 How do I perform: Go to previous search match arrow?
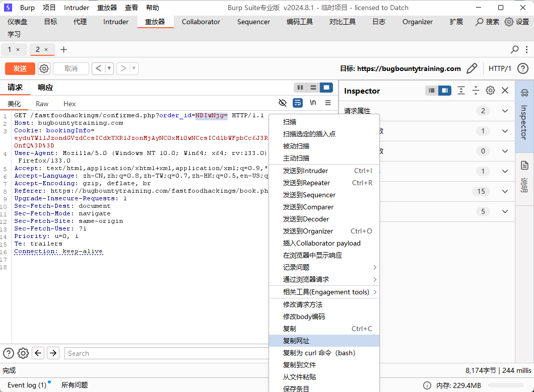click(x=38, y=353)
